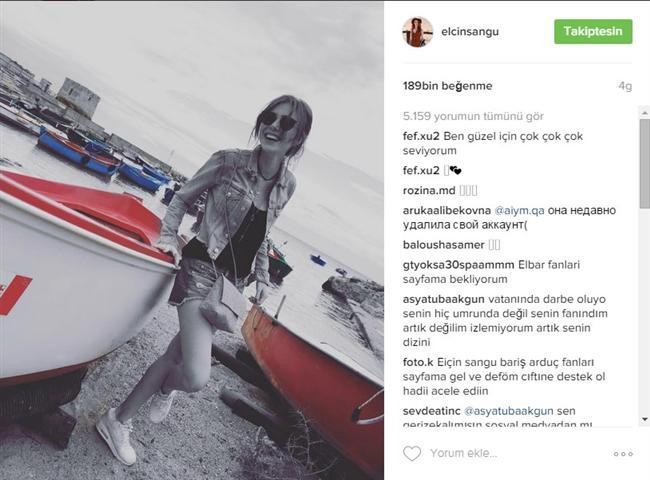Screen dimensions: 650x480
Task: Open gtyoksa30spaammm commenter profile
Action: click(x=458, y=265)
